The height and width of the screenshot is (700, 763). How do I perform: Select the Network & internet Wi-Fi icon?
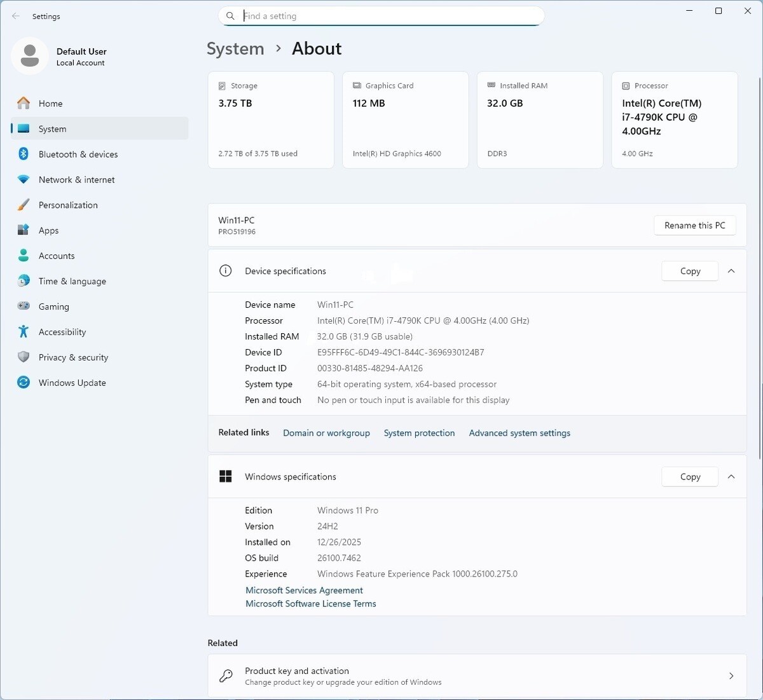(24, 179)
